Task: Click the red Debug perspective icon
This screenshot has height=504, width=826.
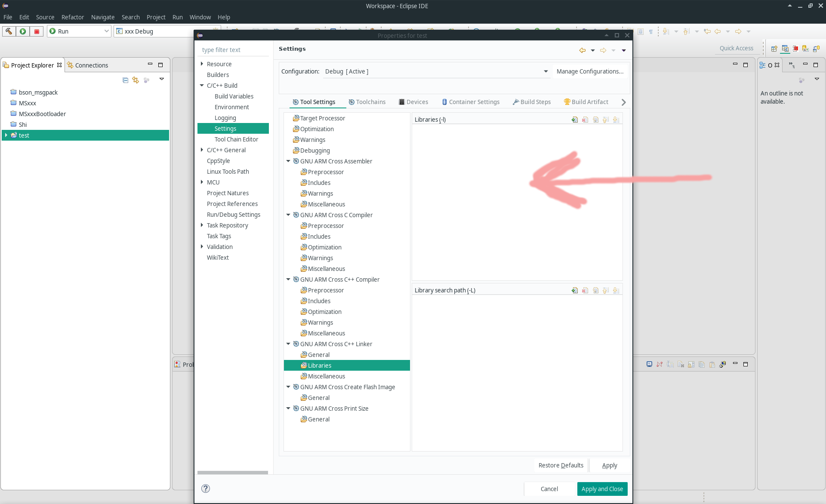Action: (795, 48)
